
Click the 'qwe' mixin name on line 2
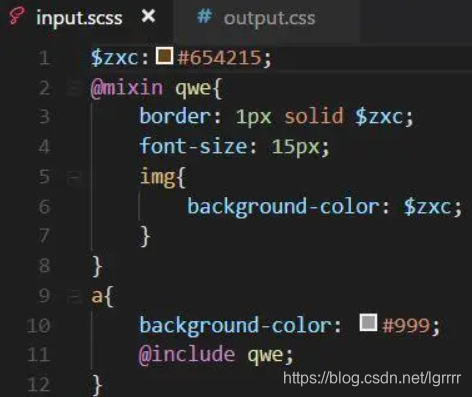(x=193, y=89)
